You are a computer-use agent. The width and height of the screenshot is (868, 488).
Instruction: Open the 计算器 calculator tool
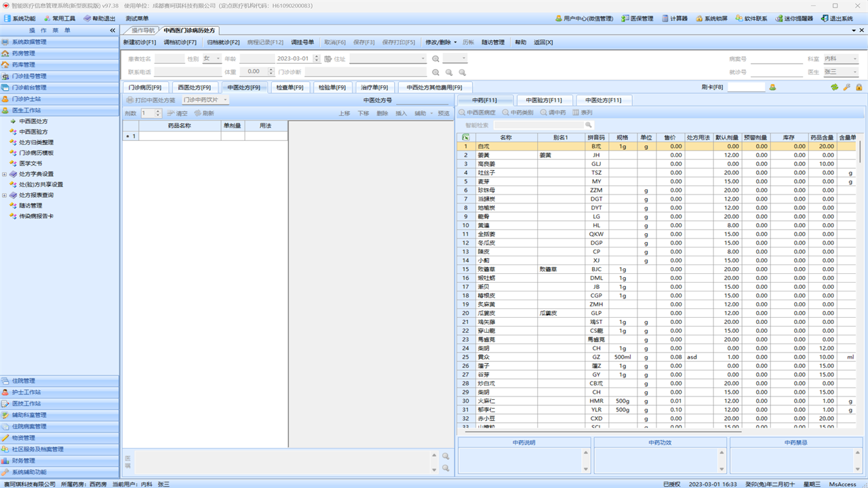(x=674, y=18)
